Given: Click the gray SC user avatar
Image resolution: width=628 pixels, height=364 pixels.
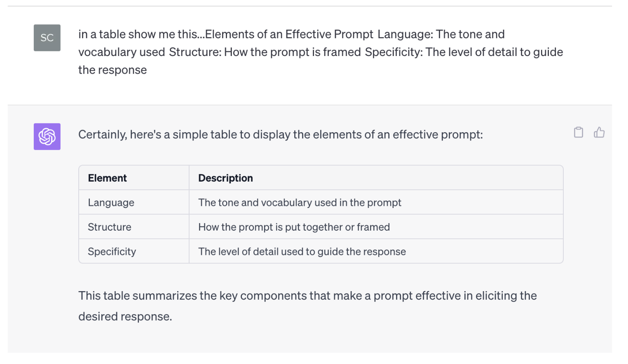Looking at the screenshot, I should pos(47,38).
